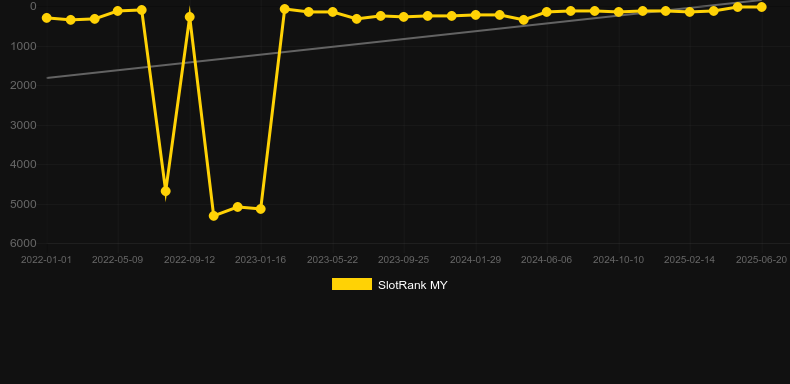This screenshot has height=384, width=790.
Task: Click the 2024-06-06 x-axis date label
Action: click(547, 260)
